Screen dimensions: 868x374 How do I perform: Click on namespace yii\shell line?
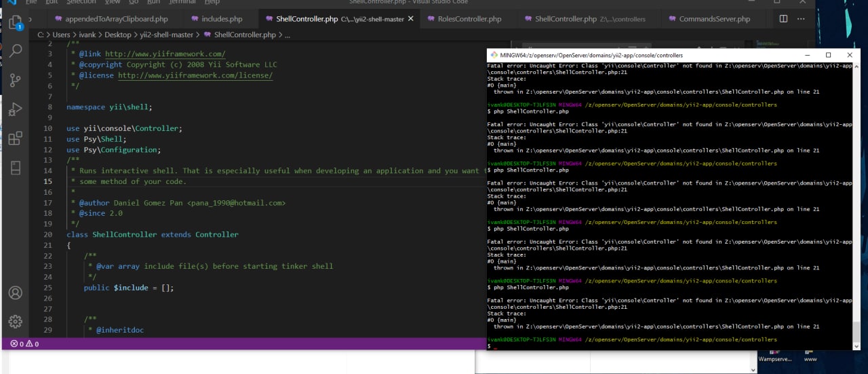[x=109, y=107]
